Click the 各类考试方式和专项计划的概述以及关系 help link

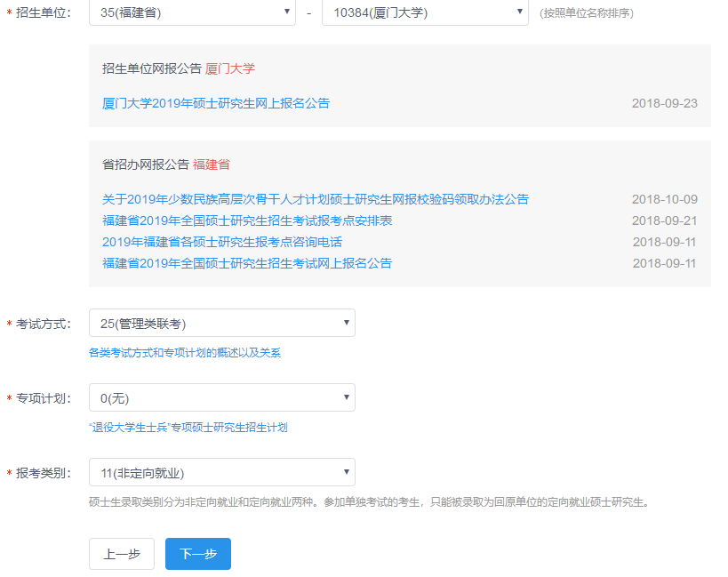point(184,353)
